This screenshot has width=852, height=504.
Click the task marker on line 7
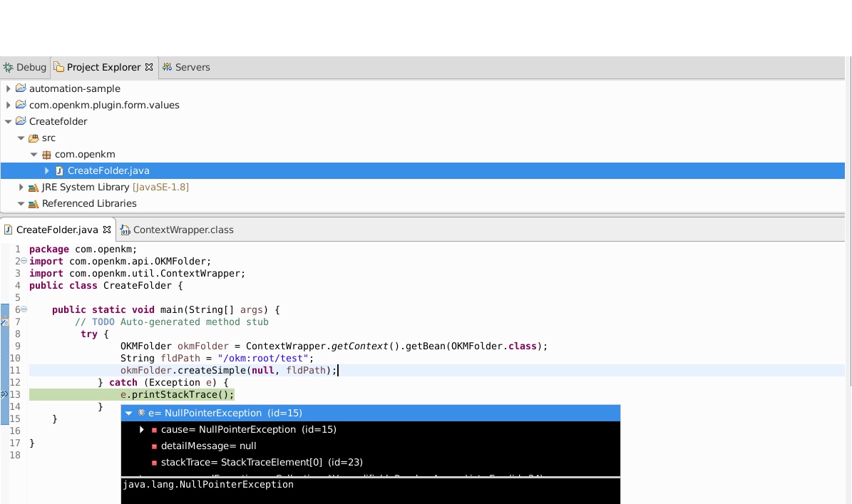click(4, 322)
